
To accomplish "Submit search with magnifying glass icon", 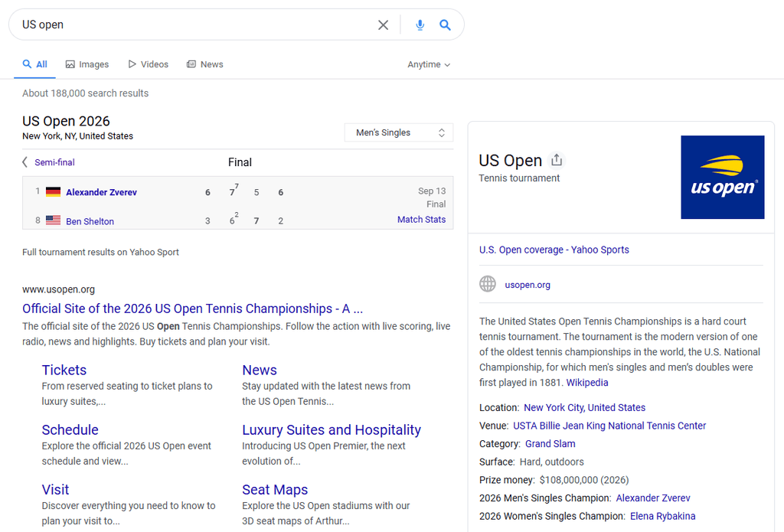I will pyautogui.click(x=445, y=25).
